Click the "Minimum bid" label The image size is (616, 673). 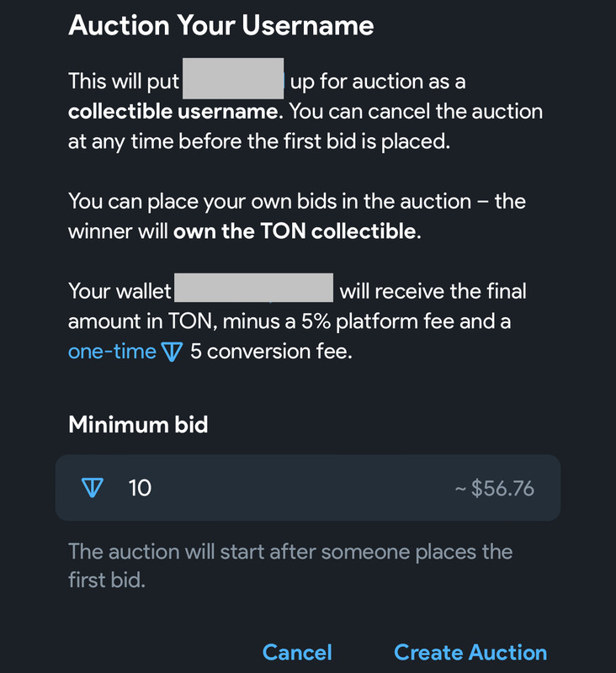coord(138,424)
